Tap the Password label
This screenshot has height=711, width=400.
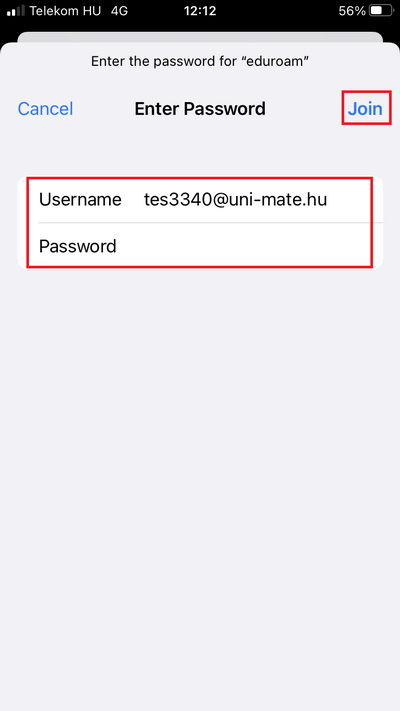pos(78,246)
